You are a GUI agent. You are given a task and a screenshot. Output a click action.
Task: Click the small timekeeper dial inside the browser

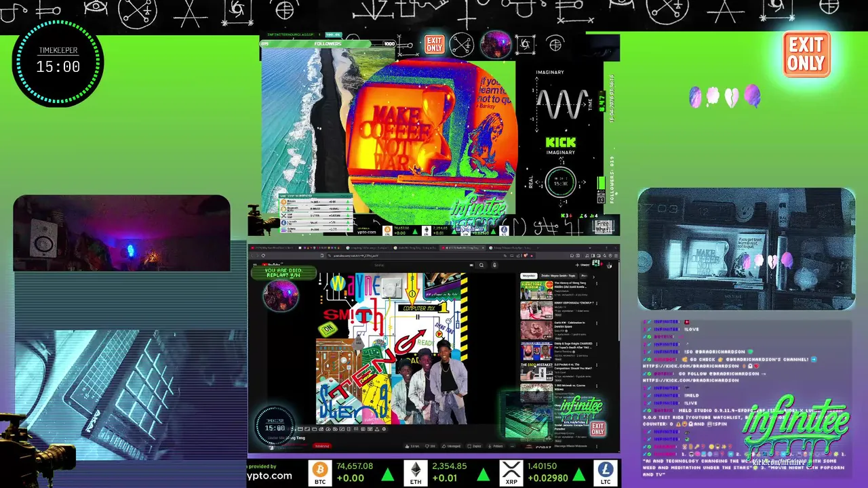click(x=275, y=426)
